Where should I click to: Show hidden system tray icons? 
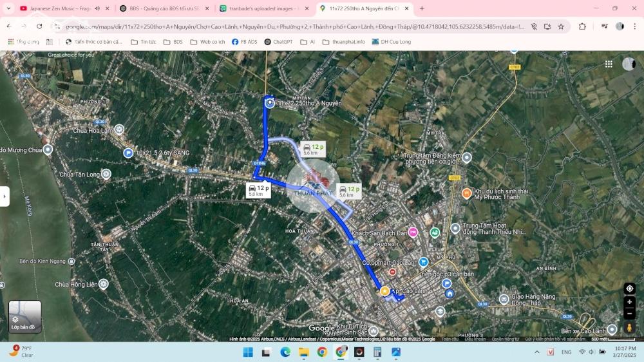click(x=537, y=352)
